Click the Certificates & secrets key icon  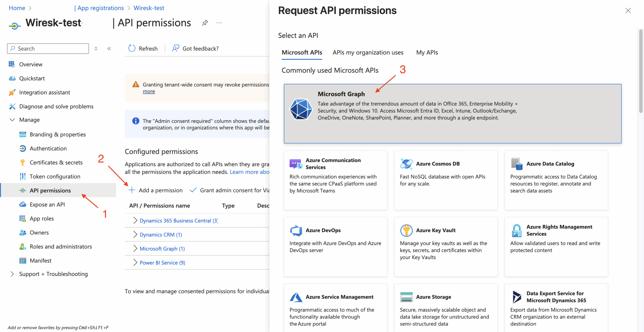(23, 162)
